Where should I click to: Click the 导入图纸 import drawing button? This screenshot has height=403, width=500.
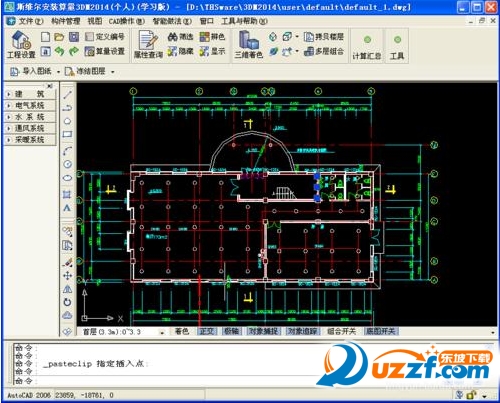[35, 71]
